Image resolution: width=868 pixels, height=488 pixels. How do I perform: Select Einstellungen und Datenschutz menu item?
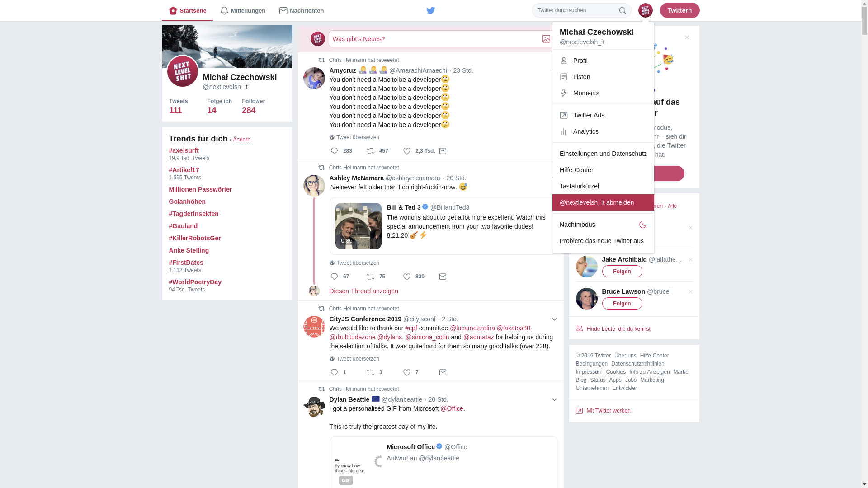[x=603, y=154]
